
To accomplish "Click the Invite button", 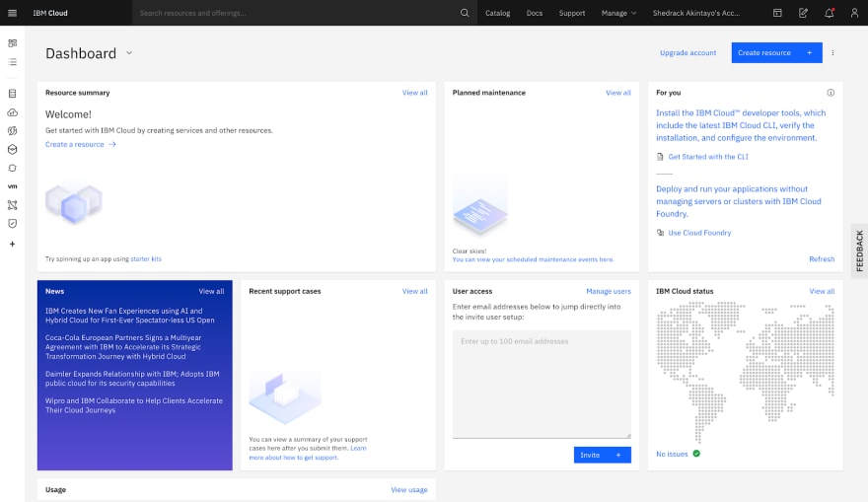I will click(x=603, y=455).
